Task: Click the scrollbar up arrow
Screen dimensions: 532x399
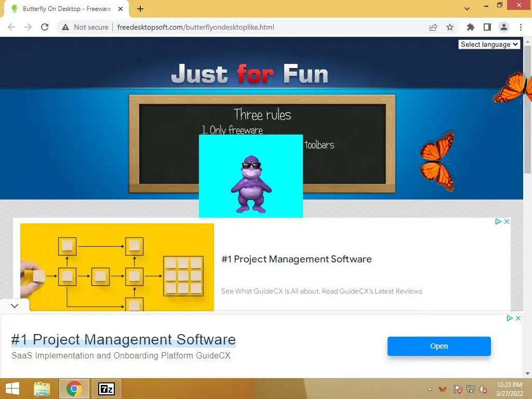Action: coord(527,42)
